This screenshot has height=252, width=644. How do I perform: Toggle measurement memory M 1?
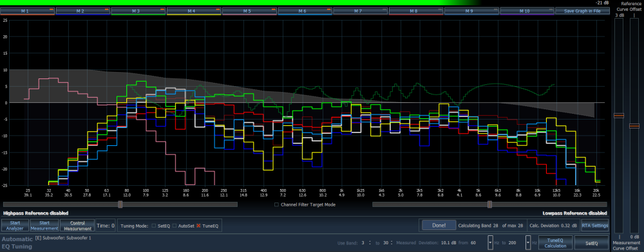(x=28, y=11)
